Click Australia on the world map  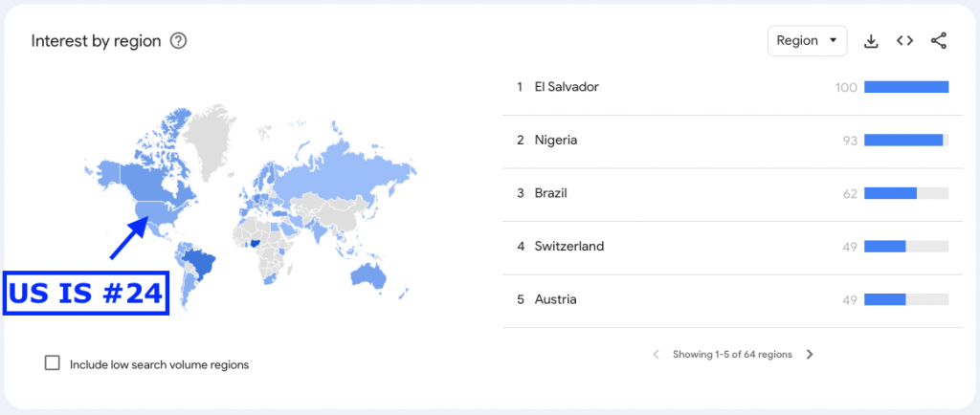point(367,274)
